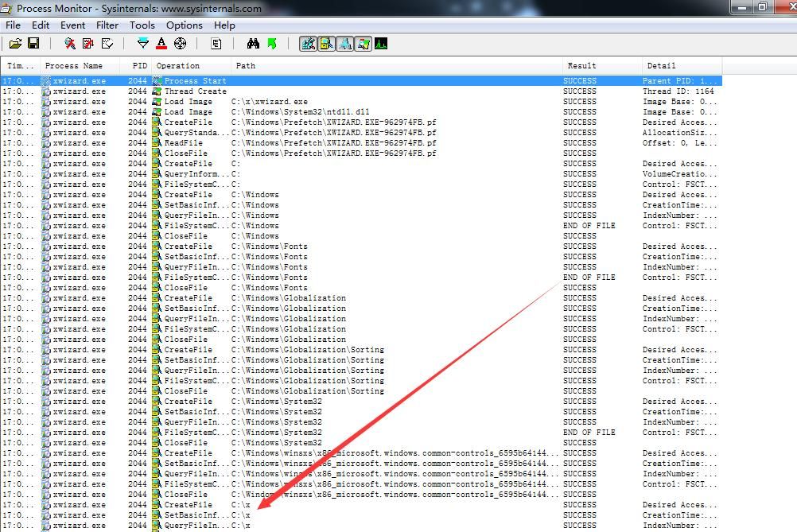Open the Process Tree icon
797x532 pixels.
tap(216, 44)
